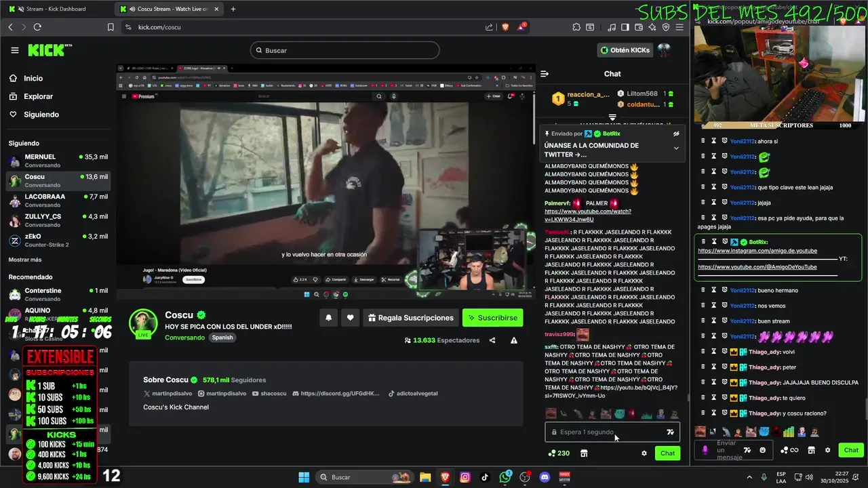The image size is (868, 488).
Task: Open the shop icon in Coscu chat
Action: tap(584, 453)
